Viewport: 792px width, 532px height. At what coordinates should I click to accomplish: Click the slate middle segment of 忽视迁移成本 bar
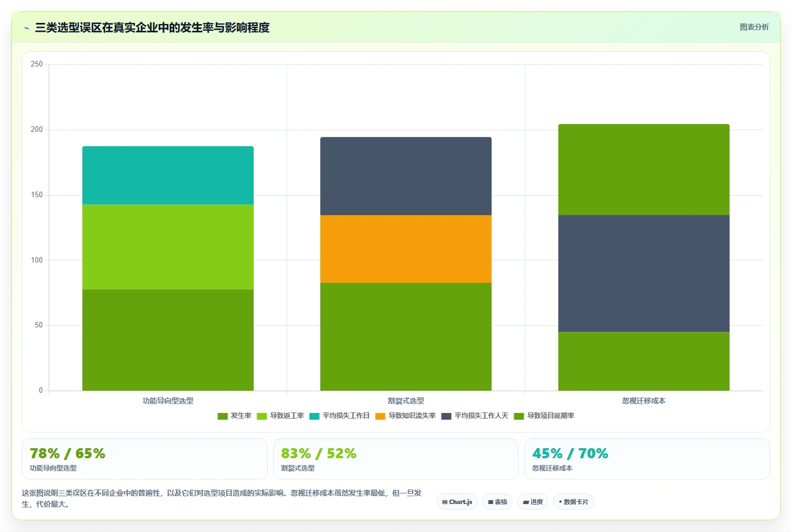coord(644,274)
